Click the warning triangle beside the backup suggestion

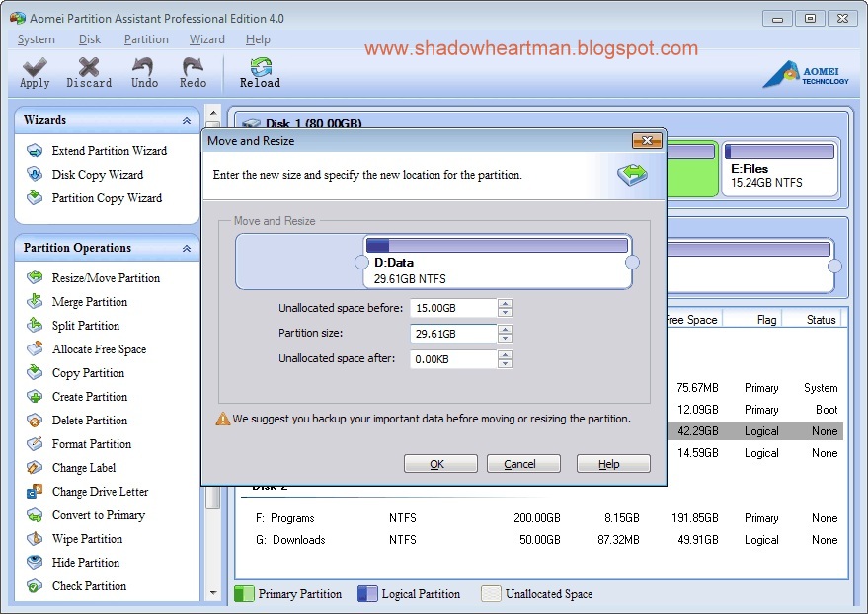222,419
